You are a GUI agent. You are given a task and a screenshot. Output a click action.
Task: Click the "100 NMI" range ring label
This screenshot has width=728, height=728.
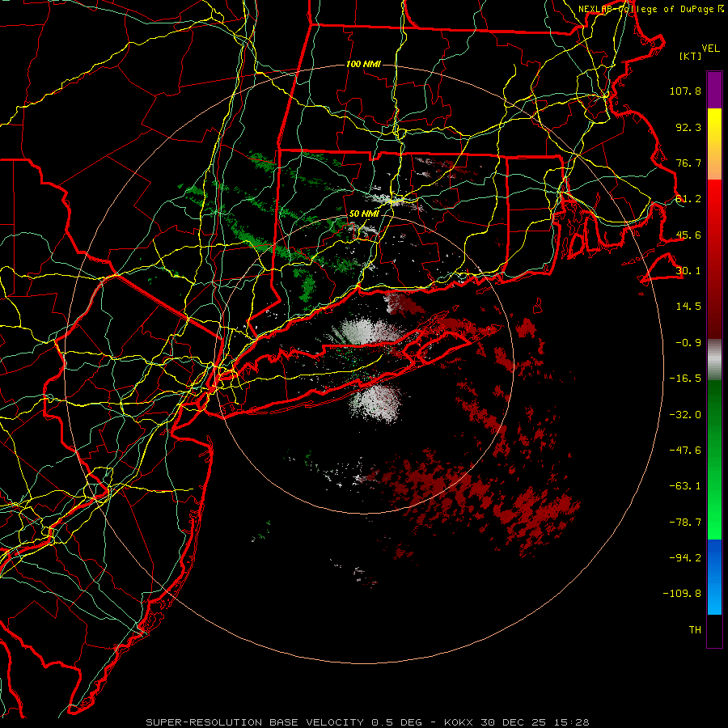coord(363,64)
